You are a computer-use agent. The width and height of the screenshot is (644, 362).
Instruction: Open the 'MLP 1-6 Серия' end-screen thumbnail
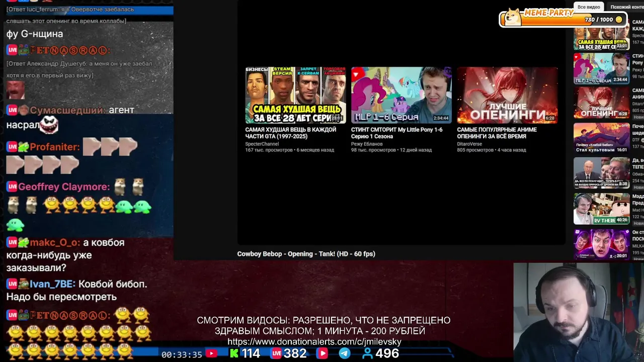pyautogui.click(x=401, y=95)
